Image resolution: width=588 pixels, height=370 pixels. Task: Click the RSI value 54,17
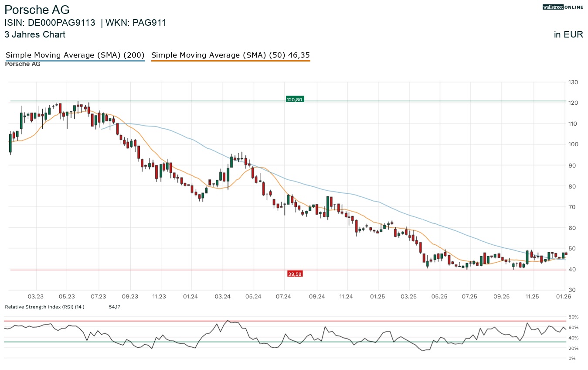point(115,307)
